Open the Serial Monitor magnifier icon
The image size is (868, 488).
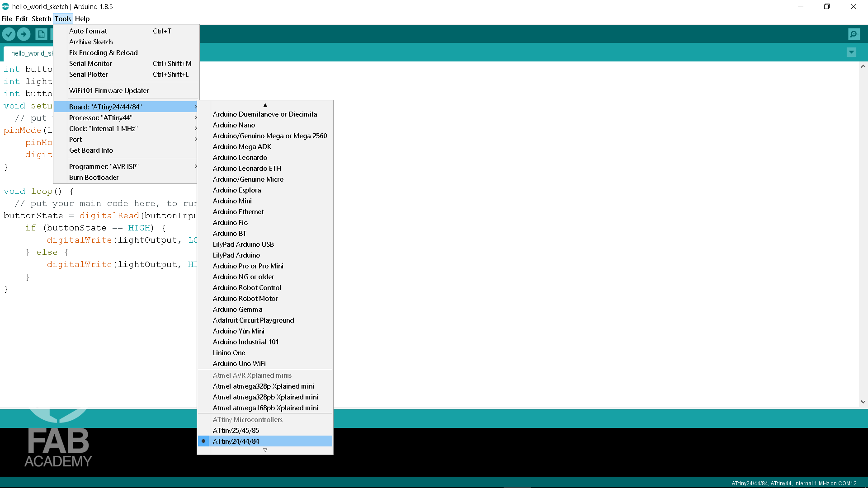(x=854, y=34)
